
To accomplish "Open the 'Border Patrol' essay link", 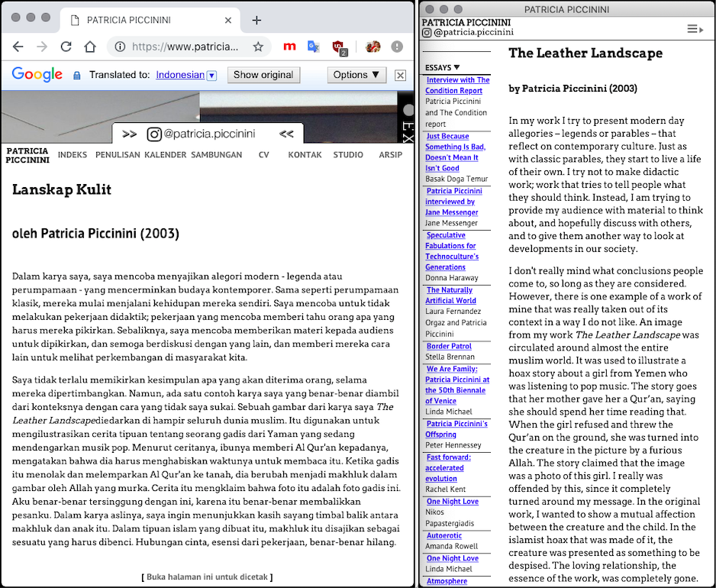I will tap(449, 346).
